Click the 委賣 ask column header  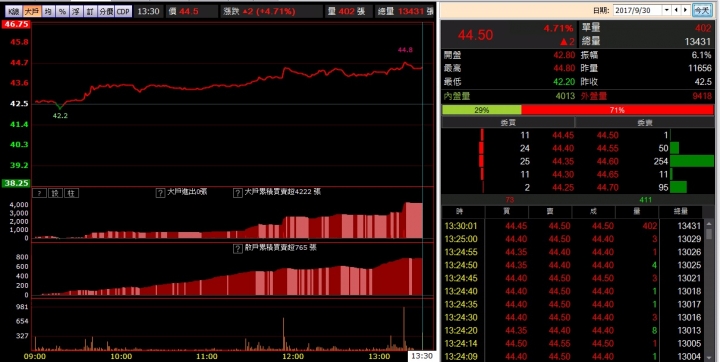click(x=645, y=123)
